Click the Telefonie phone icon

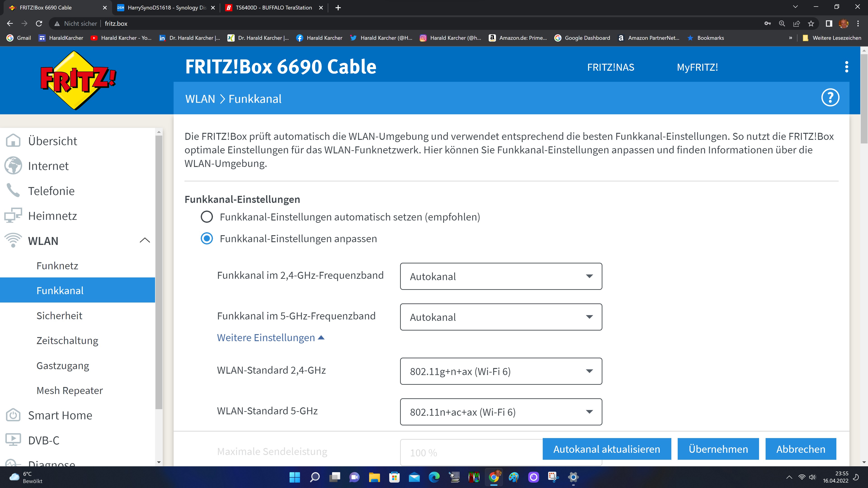tap(13, 191)
